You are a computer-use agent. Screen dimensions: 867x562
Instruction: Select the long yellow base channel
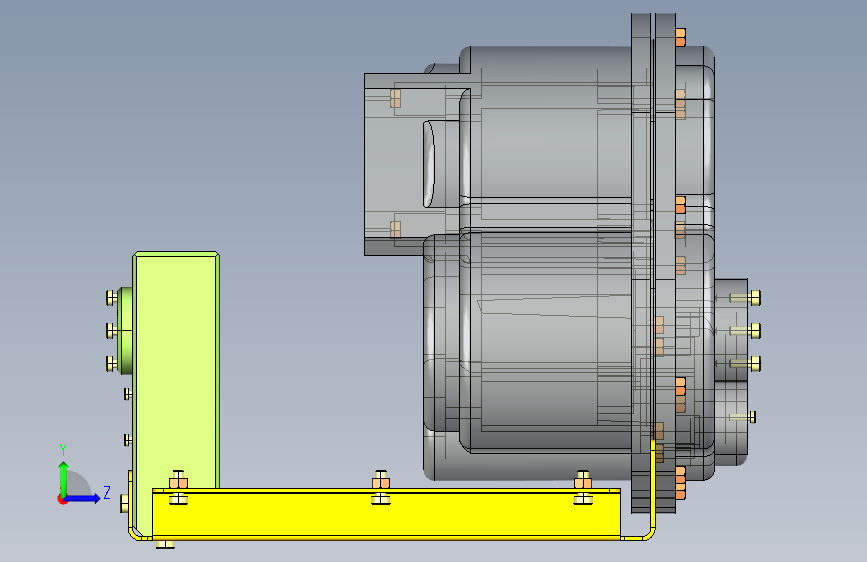click(386, 513)
